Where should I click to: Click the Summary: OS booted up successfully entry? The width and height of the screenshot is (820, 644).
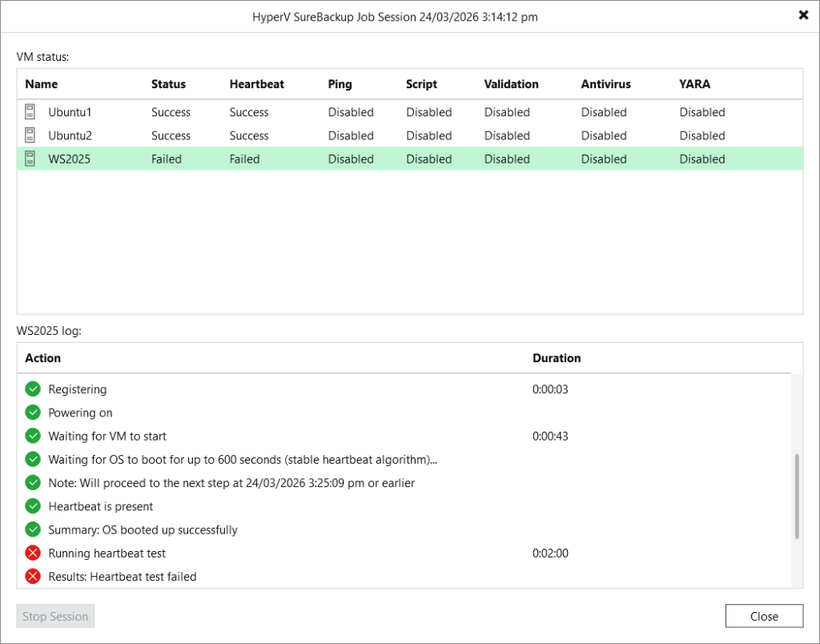(x=143, y=529)
